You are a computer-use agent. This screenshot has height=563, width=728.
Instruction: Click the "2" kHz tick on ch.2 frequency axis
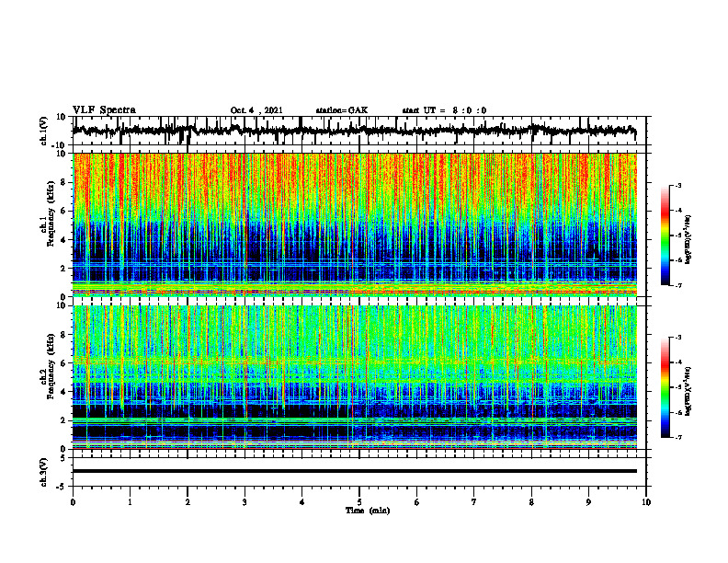(63, 420)
